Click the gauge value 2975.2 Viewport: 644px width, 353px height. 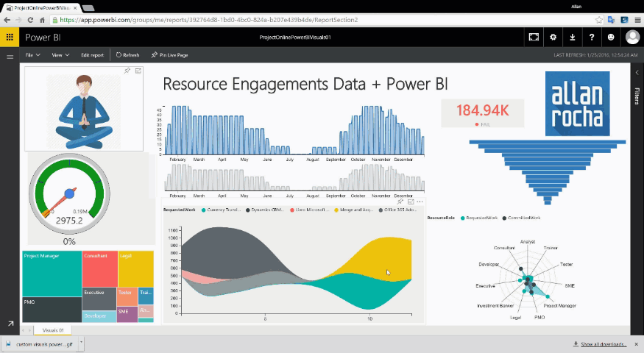tap(69, 221)
